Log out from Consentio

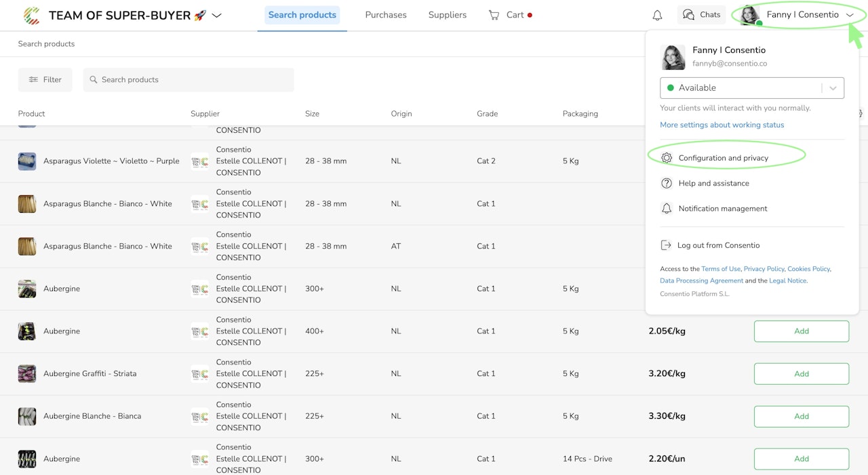[x=718, y=245]
